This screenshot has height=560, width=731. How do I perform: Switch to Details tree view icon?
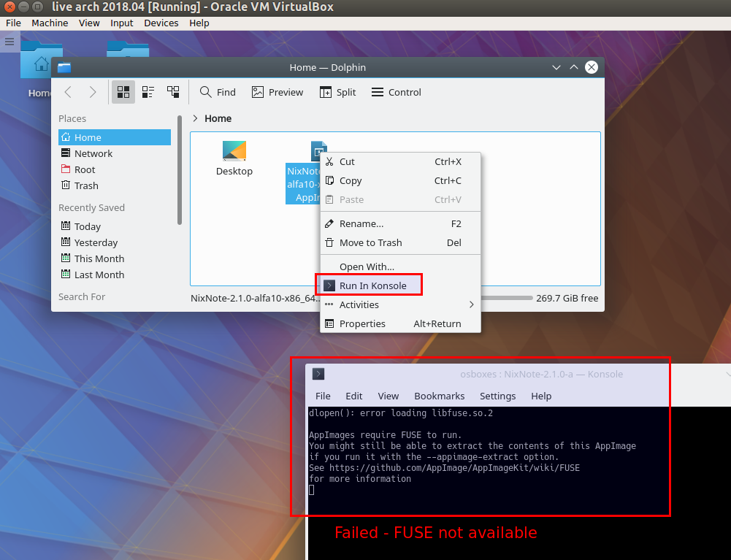point(173,92)
